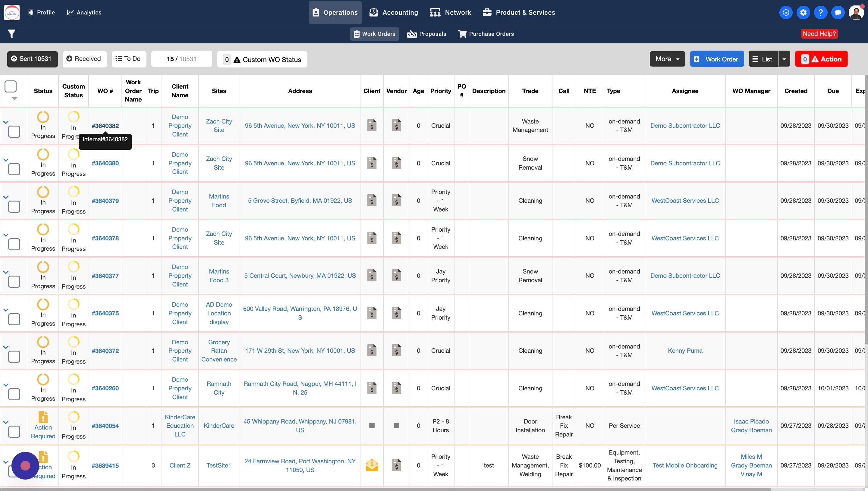Expand List view dropdown arrow
868x491 pixels.
pos(784,59)
